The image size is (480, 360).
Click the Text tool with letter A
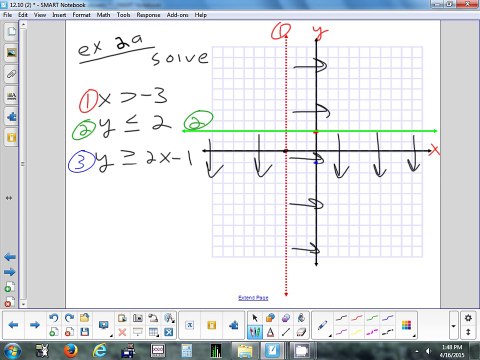(x=270, y=332)
